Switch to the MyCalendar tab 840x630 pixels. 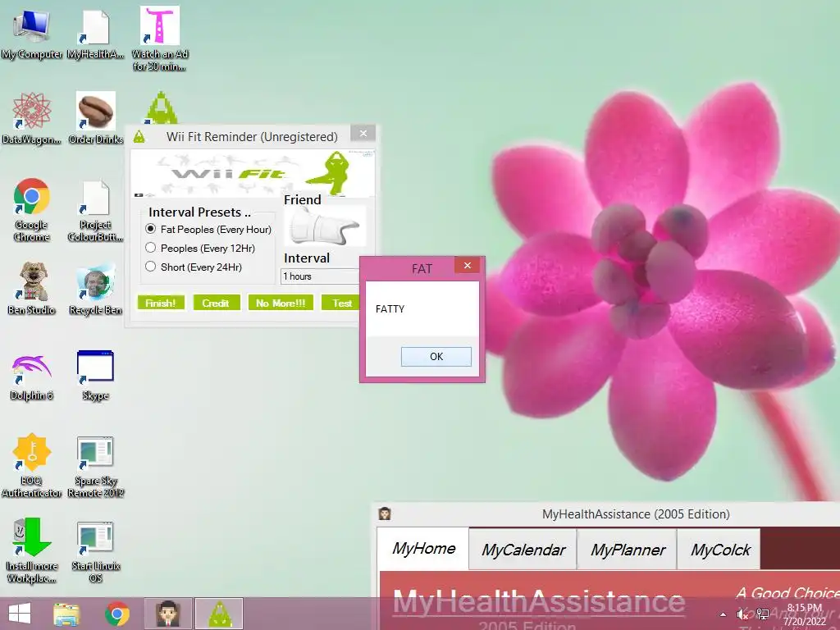point(523,550)
